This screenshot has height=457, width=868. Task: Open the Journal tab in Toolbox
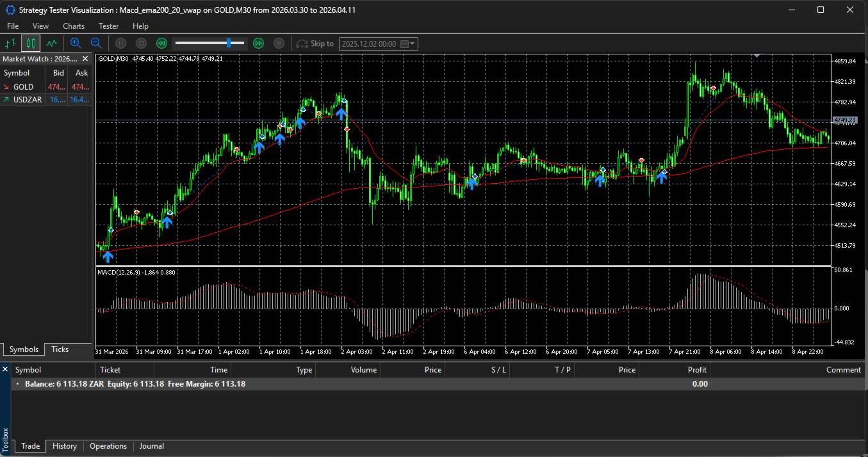pyautogui.click(x=152, y=446)
